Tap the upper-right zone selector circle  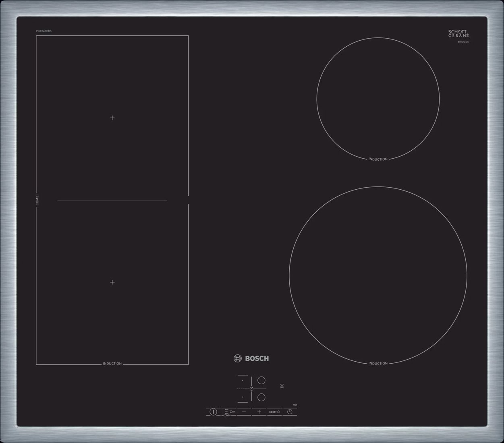coord(261,380)
